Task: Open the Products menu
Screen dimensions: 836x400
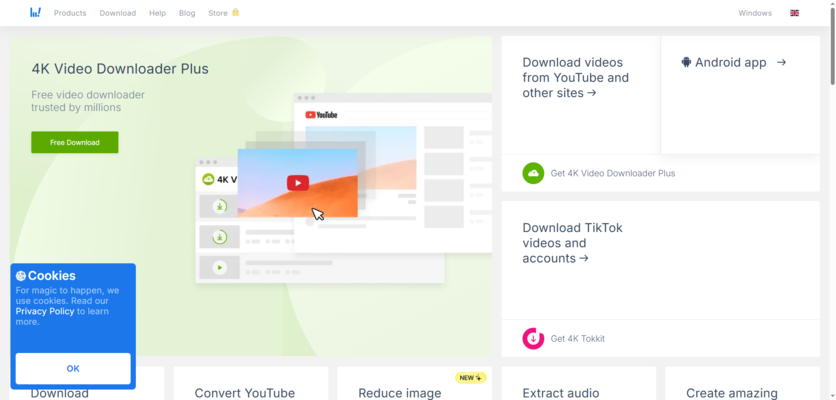Action: [70, 13]
